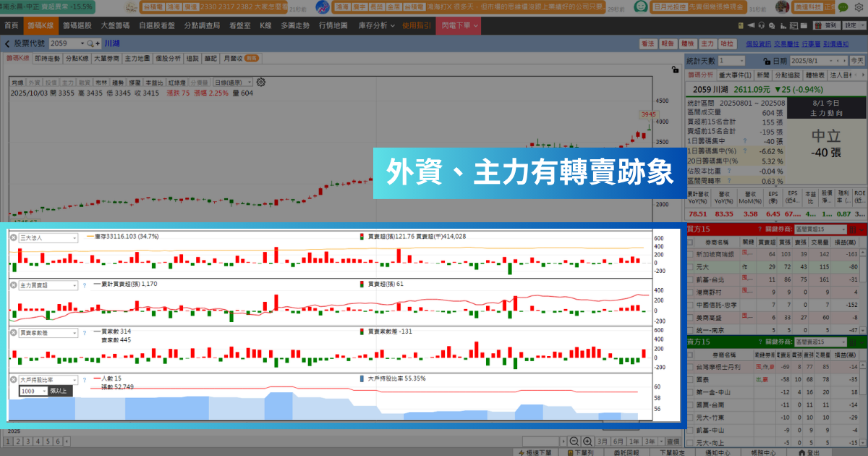This screenshot has height=456, width=868.
Task: Open the 大盤籌碼 menu item
Action: pos(114,25)
